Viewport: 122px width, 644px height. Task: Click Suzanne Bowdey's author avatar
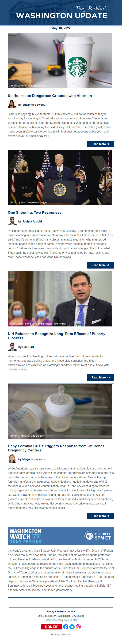[x=12, y=104]
